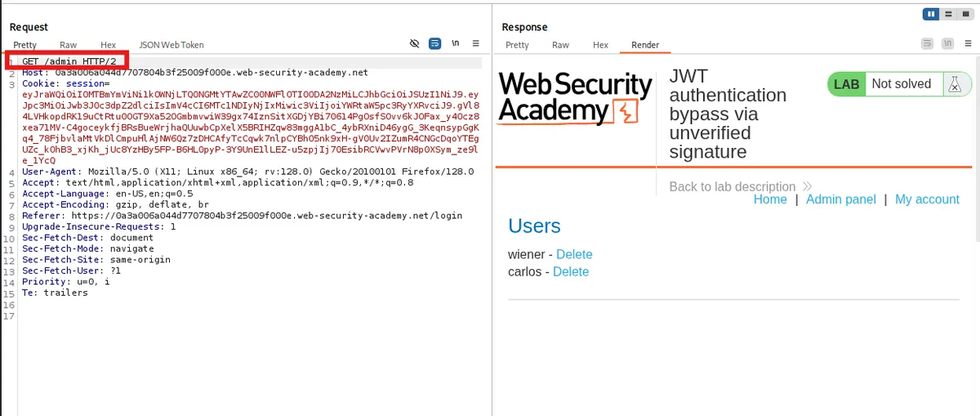Click the Web Security Academy logo
The image size is (980, 416).
575,97
